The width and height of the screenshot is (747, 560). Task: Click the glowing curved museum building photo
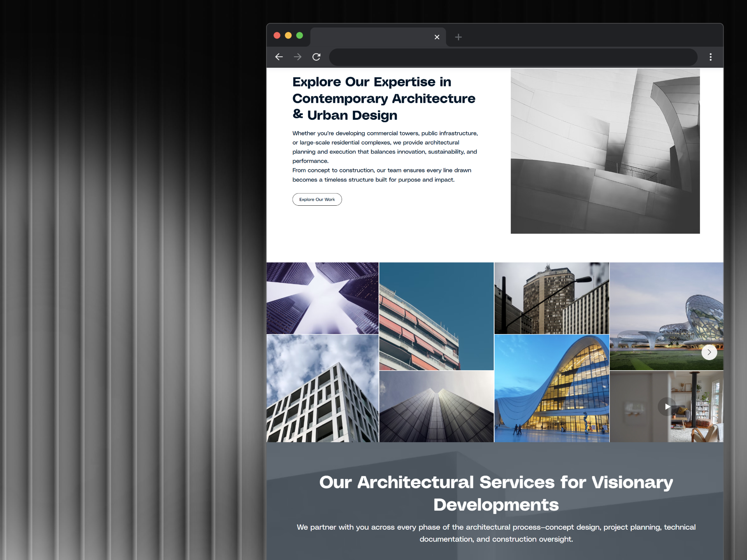(x=552, y=388)
